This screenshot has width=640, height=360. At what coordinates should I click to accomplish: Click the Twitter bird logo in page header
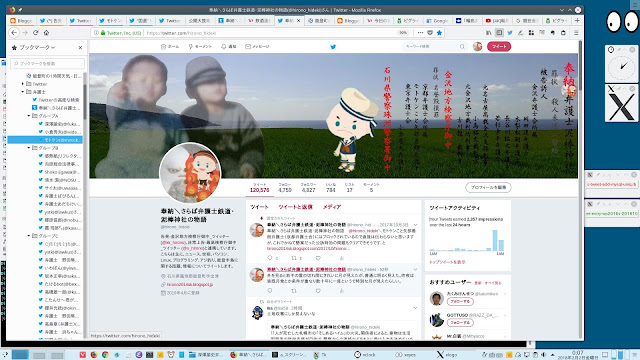click(x=333, y=47)
